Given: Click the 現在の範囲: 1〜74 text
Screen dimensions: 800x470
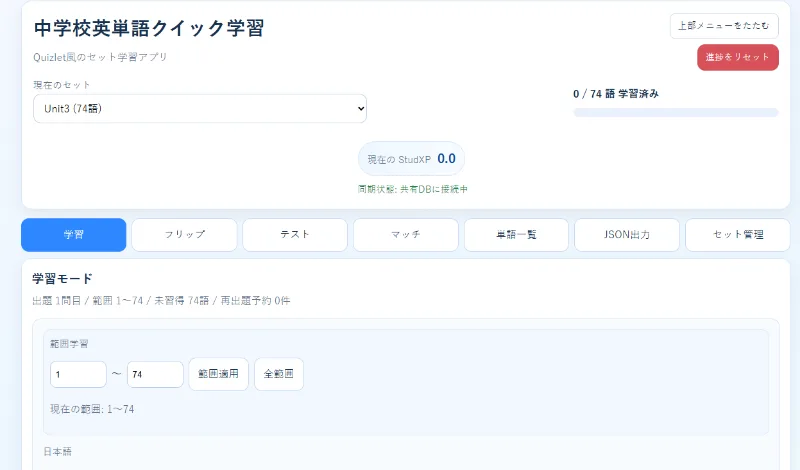Looking at the screenshot, I should pyautogui.click(x=92, y=409).
